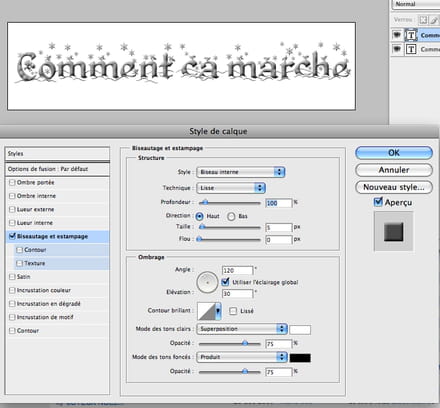Enable the Texture sub-option checkbox
The height and width of the screenshot is (408, 440).
pos(19,263)
